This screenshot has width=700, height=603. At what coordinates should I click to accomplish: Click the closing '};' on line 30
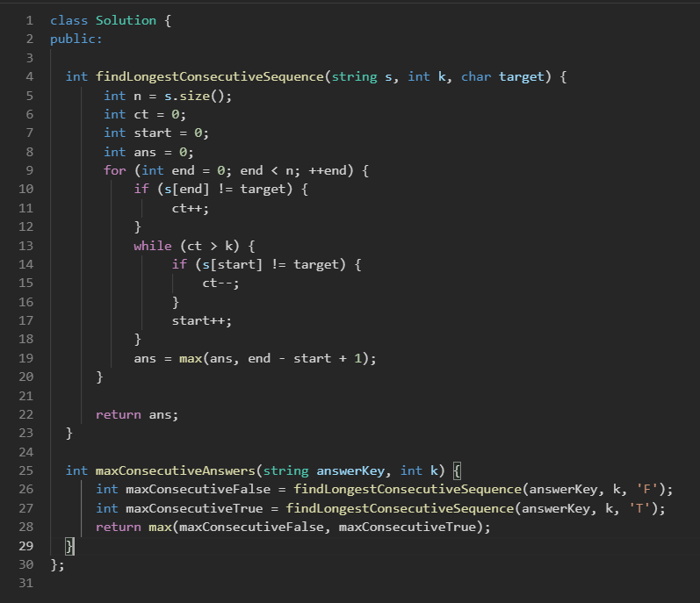coord(58,565)
